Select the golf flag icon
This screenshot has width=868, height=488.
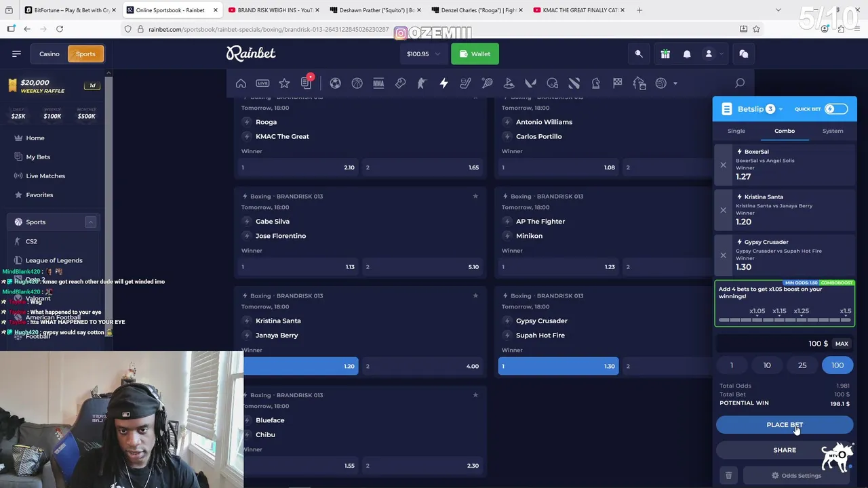509,83
